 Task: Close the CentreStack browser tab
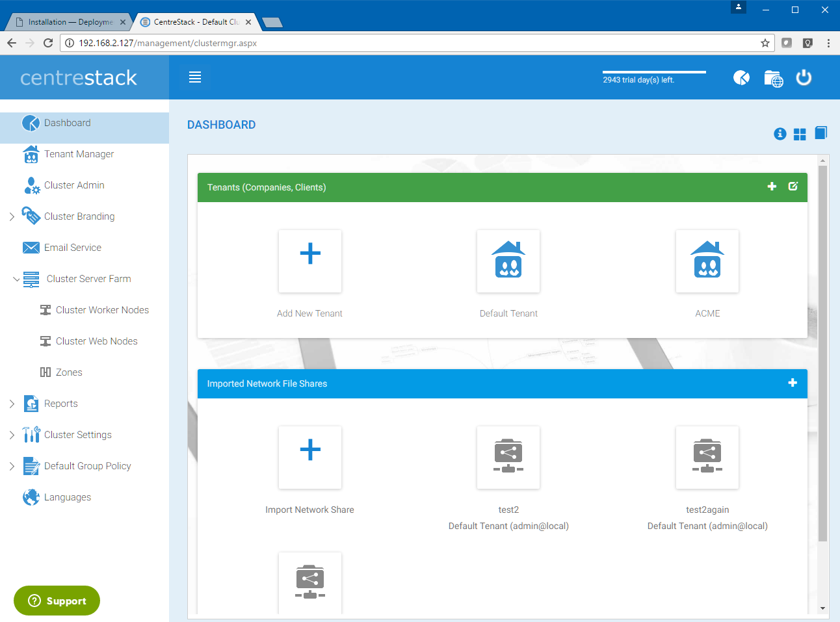[x=248, y=22]
